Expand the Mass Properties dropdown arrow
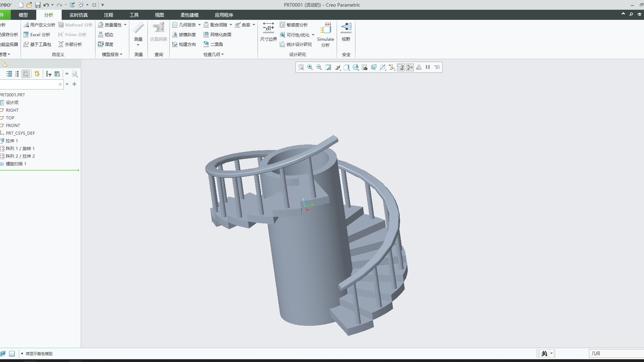 (125, 25)
